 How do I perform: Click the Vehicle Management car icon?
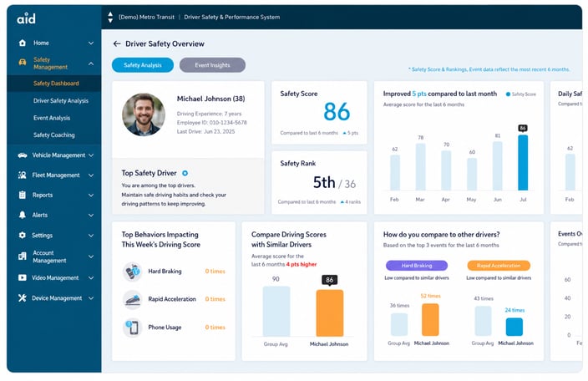pos(23,155)
